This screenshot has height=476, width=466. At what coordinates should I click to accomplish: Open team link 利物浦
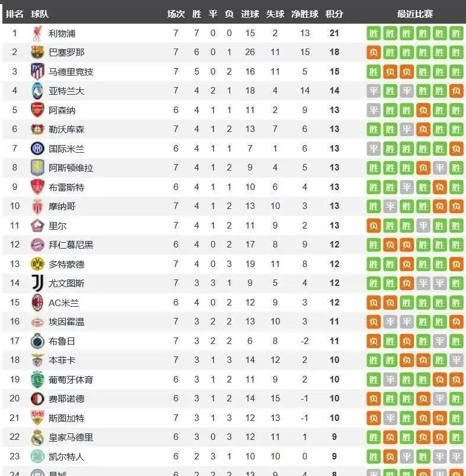(x=62, y=33)
